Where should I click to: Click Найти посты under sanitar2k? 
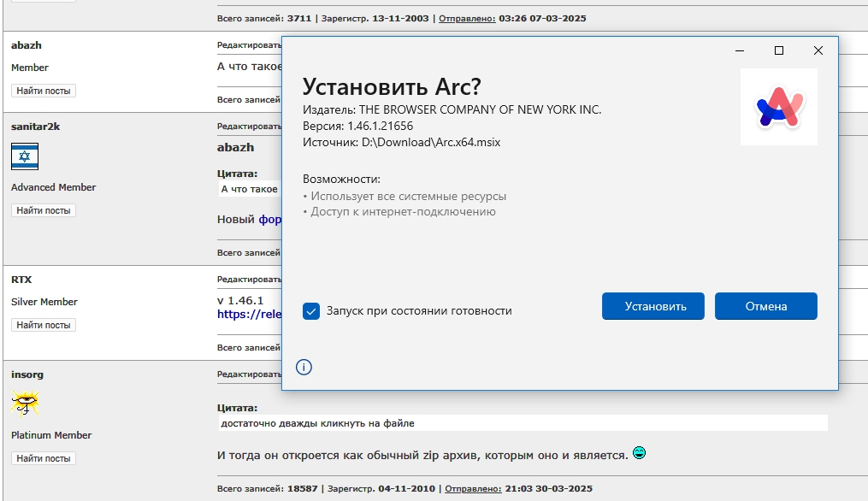coord(43,210)
